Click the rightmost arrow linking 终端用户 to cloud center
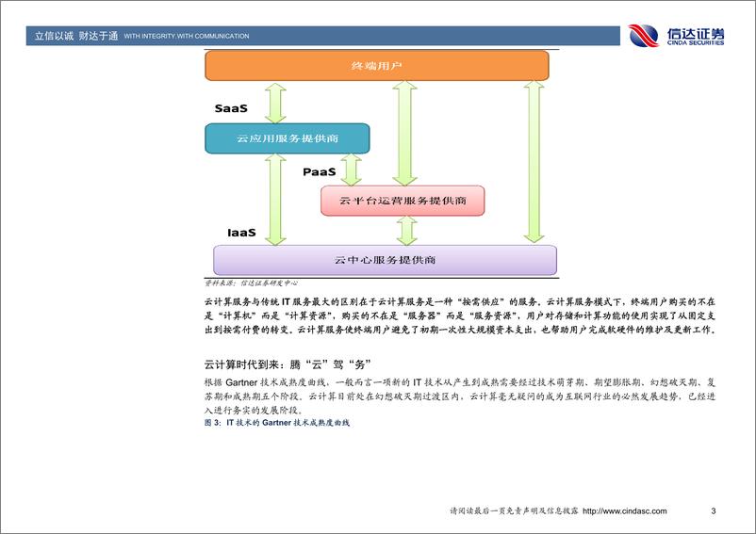The image size is (756, 534). [x=534, y=162]
